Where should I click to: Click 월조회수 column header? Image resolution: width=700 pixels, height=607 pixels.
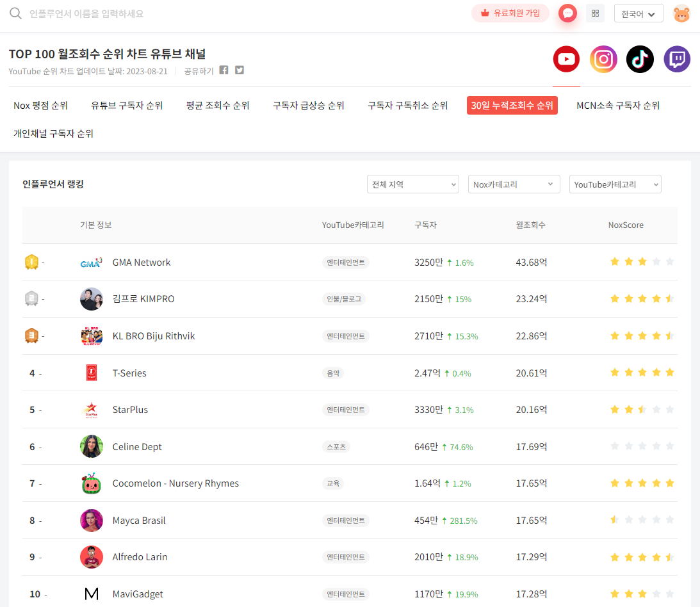(530, 225)
